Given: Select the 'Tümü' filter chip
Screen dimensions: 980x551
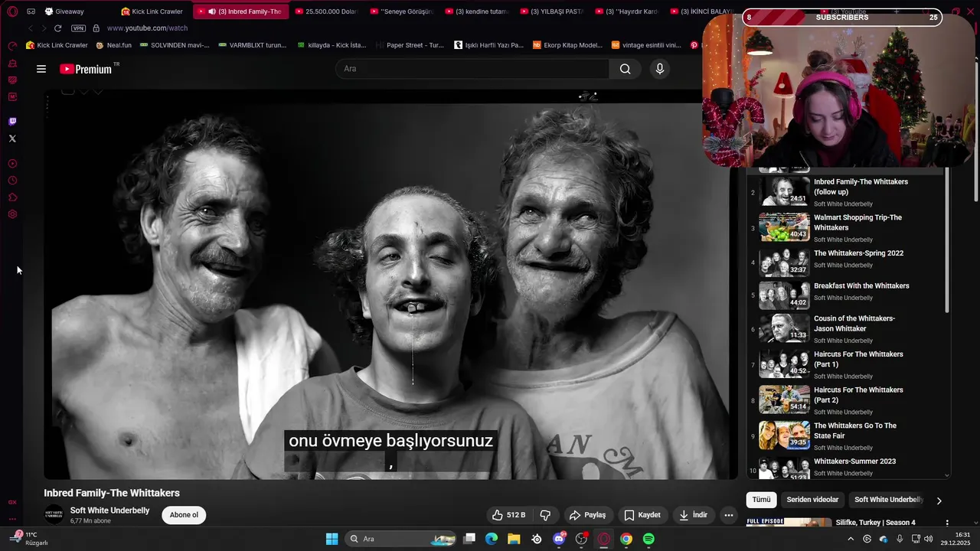Looking at the screenshot, I should coord(761,500).
